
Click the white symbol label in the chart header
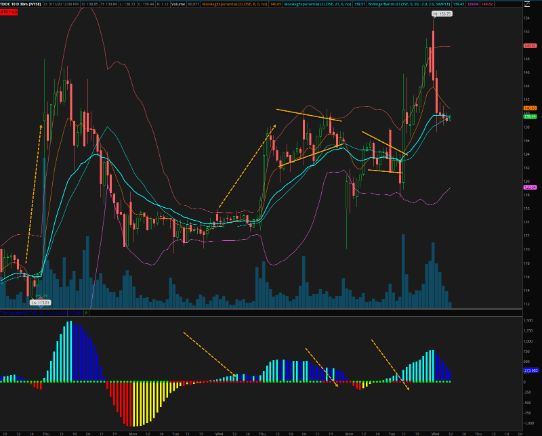(21, 4)
